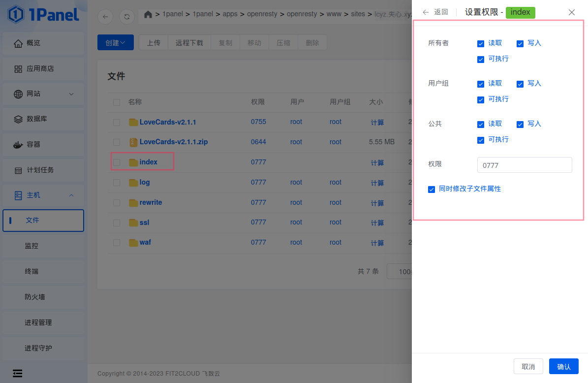This screenshot has width=588, height=383.
Task: Open the 防火墙 menu item
Action: point(43,297)
